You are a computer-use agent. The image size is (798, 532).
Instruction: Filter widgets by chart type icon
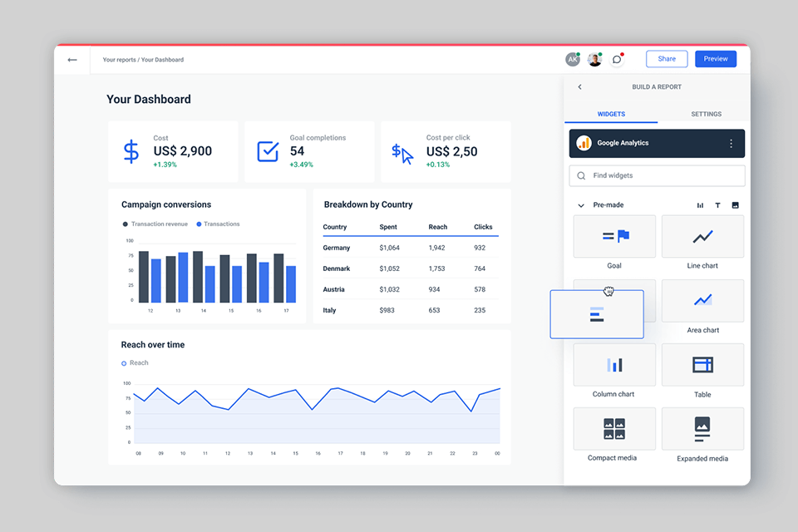click(x=700, y=205)
